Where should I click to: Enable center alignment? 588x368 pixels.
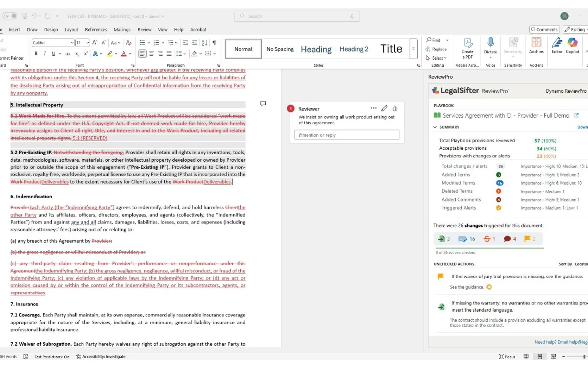[x=151, y=54]
